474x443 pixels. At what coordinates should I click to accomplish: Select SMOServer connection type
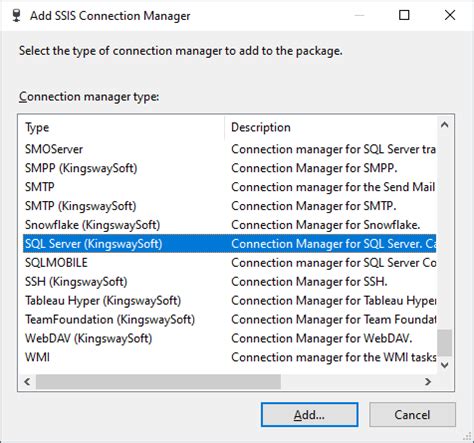click(229, 149)
